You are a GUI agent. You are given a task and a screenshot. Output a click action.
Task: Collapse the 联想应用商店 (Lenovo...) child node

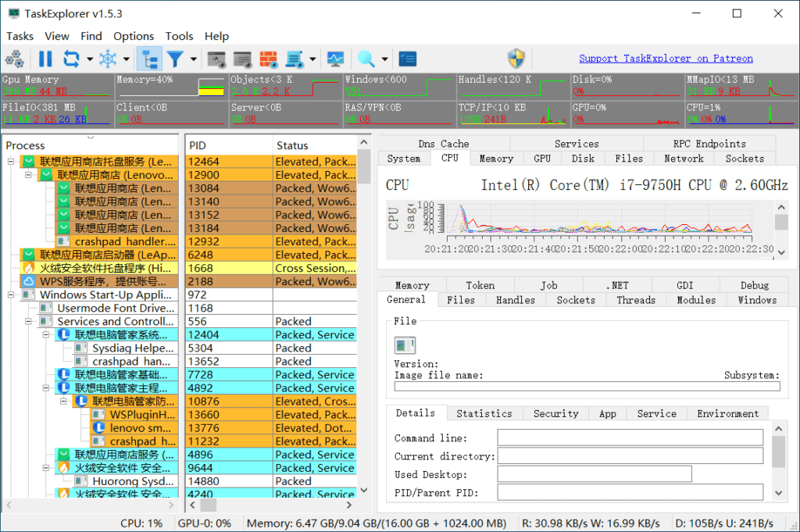(28, 175)
